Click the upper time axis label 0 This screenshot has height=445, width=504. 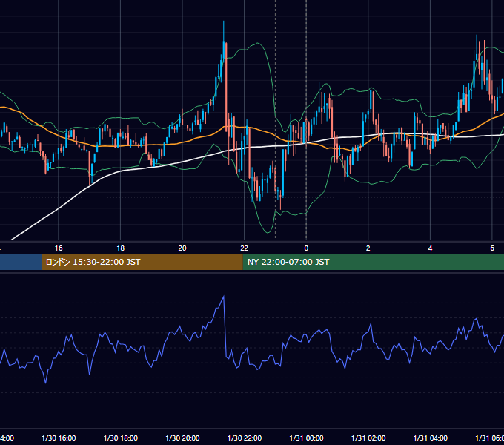coord(306,248)
